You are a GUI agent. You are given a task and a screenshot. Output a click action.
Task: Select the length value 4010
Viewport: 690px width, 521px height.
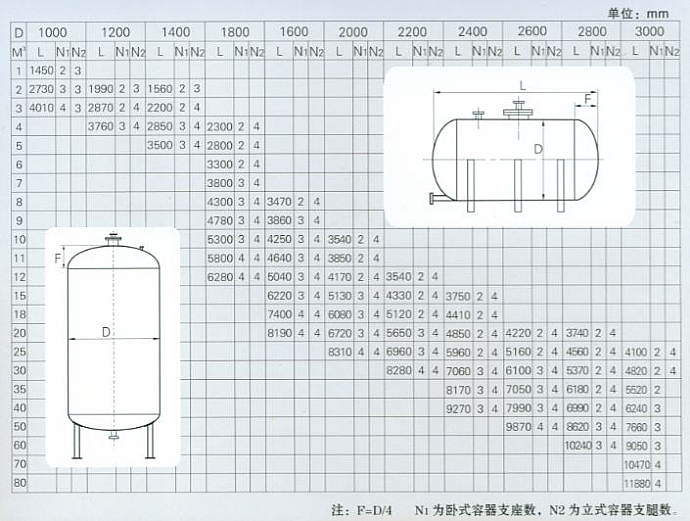(41, 108)
